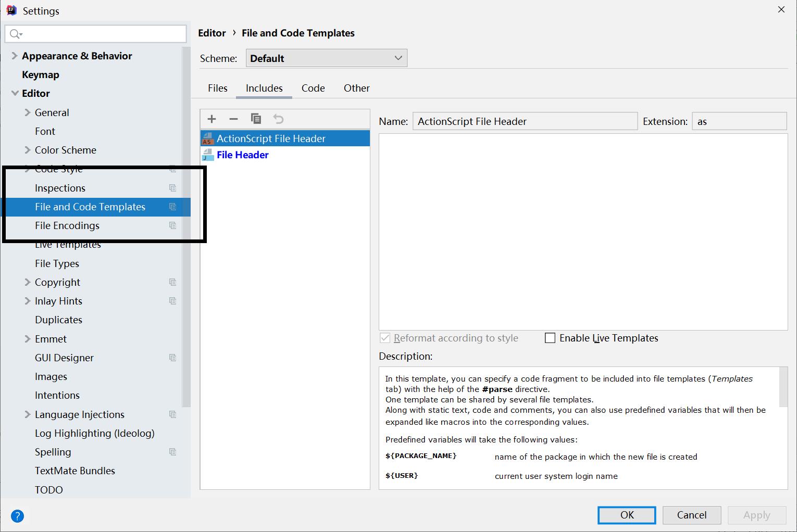Click the OK button
797x532 pixels.
tap(627, 515)
